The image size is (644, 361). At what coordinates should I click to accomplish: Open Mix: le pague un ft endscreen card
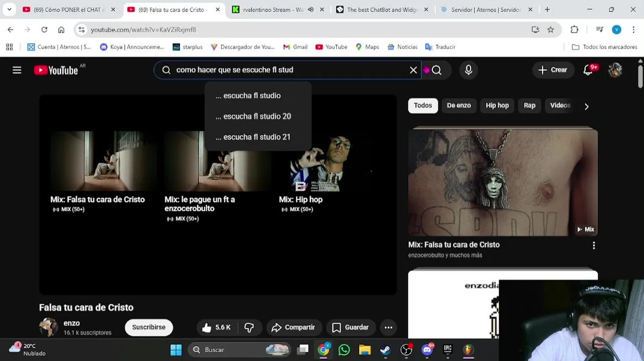pyautogui.click(x=217, y=177)
